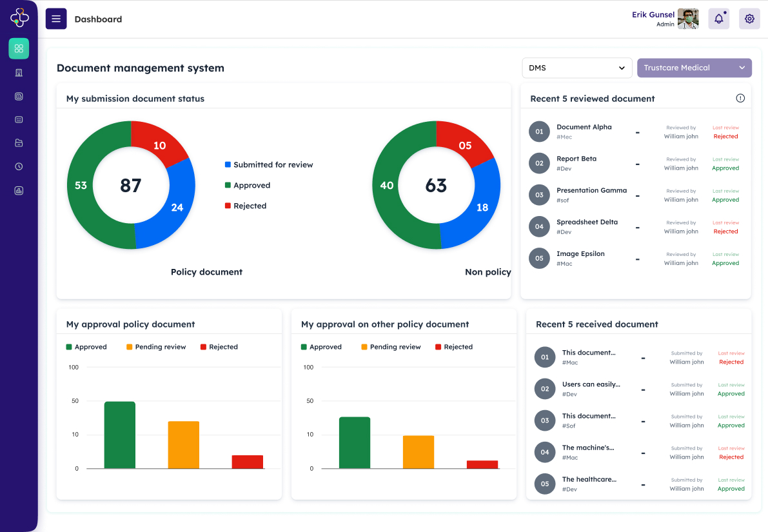Open the Document Alpha reviewed entry
The width and height of the screenshot is (768, 532).
pyautogui.click(x=584, y=127)
